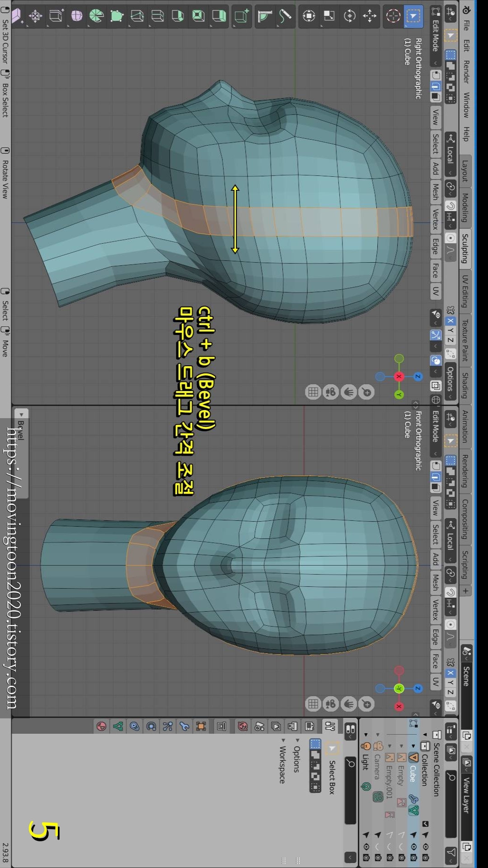This screenshot has height=868, width=488.
Task: Expand the Workspace section in tool settings
Action: tap(283, 761)
